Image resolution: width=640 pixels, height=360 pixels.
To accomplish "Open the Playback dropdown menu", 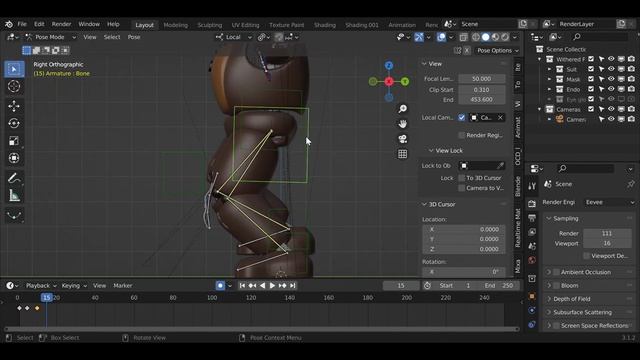I will point(41,286).
